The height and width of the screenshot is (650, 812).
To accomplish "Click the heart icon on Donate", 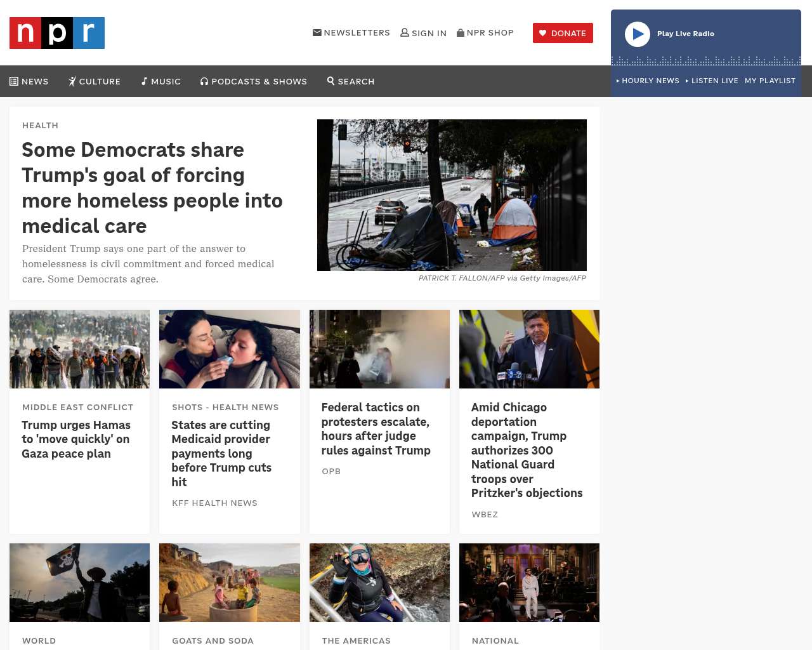I will (x=543, y=33).
